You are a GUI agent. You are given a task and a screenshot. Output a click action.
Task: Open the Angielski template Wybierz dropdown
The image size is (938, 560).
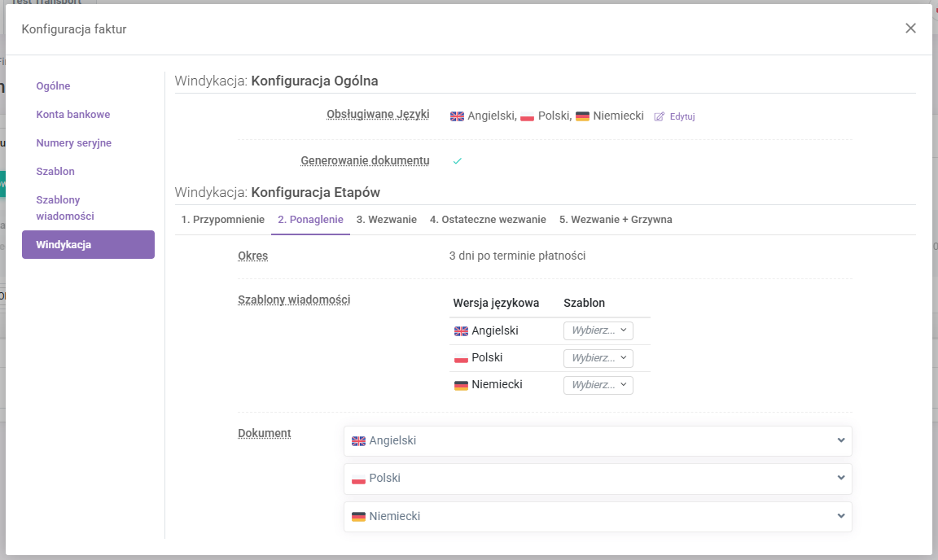[598, 330]
